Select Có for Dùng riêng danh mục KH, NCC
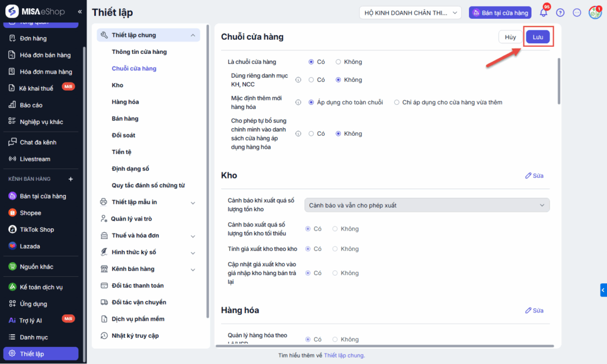 coord(311,79)
